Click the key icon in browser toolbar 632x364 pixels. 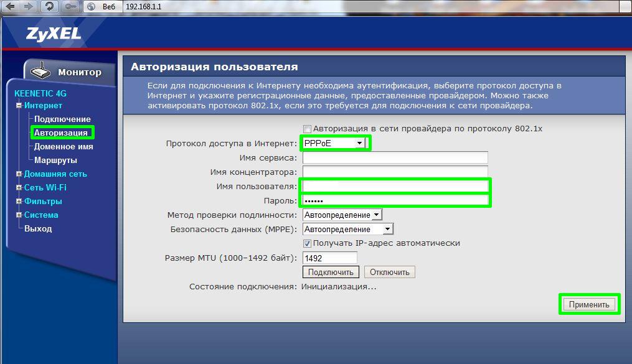point(70,6)
